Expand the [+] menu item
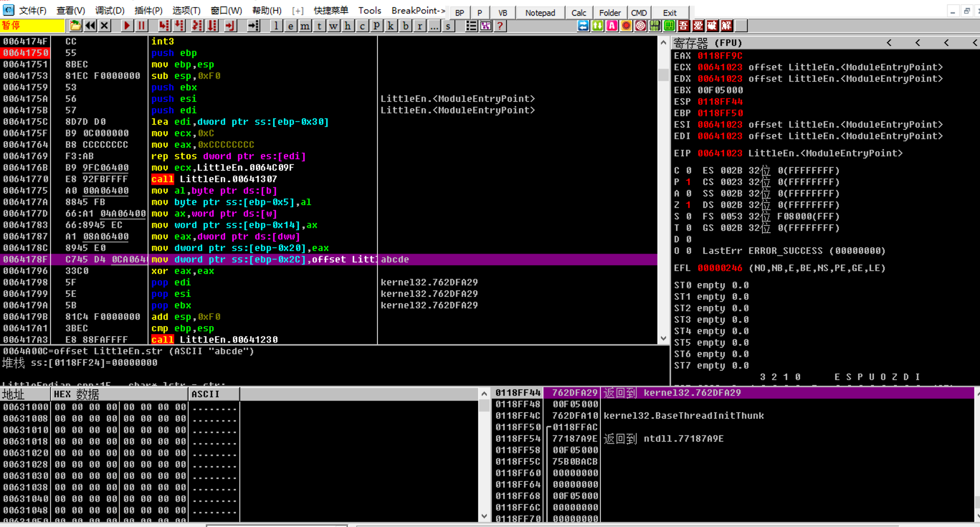 [298, 11]
